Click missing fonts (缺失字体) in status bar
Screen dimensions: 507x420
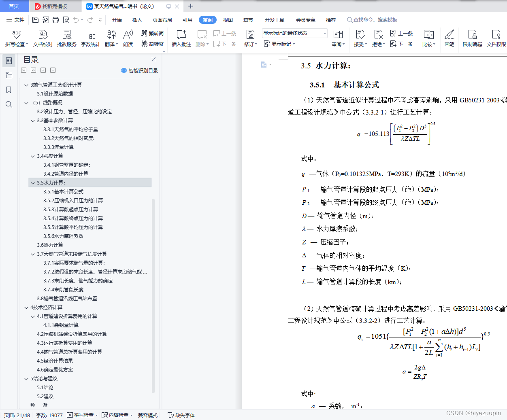181,415
